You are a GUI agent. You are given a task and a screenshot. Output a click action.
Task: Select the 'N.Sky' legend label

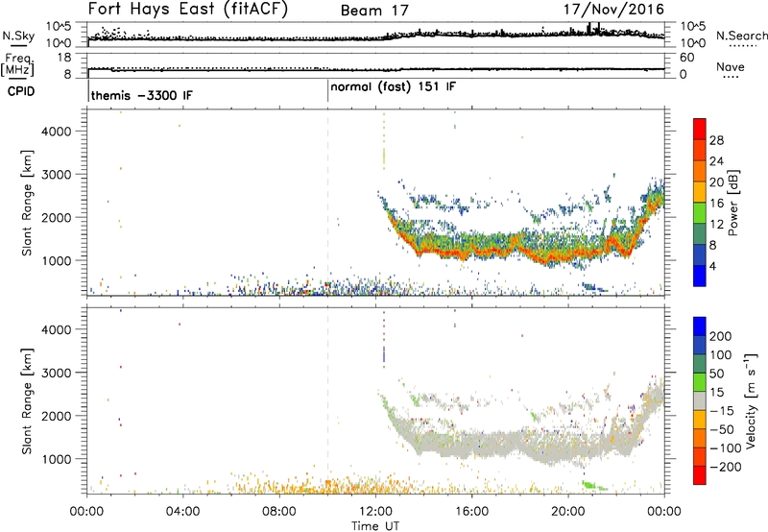(18, 36)
